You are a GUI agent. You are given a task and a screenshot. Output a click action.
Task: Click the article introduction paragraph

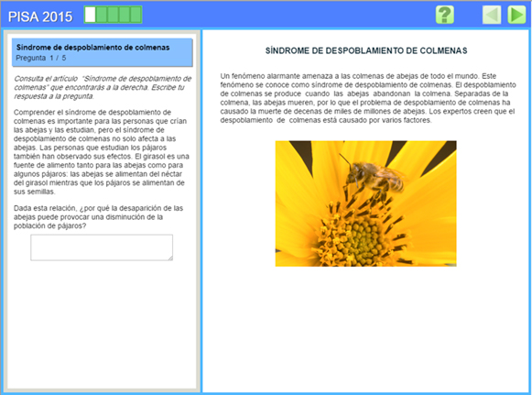[x=368, y=98]
